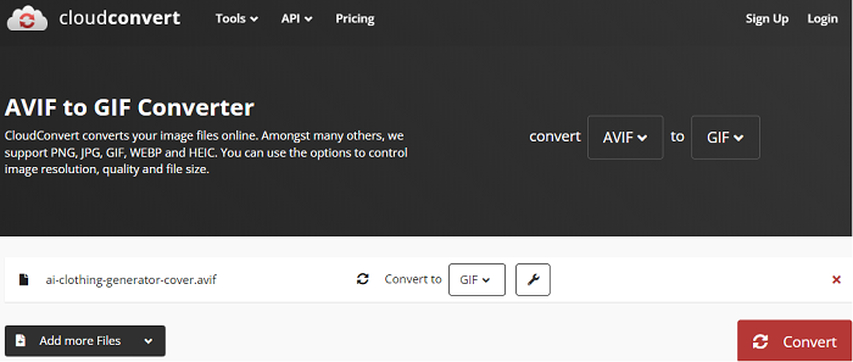This screenshot has width=853, height=362.
Task: Click the CloudConvert description paragraph
Action: tap(206, 152)
